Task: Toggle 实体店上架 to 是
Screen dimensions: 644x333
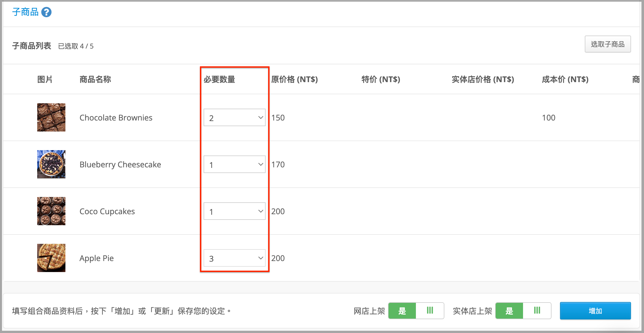Action: (x=509, y=311)
